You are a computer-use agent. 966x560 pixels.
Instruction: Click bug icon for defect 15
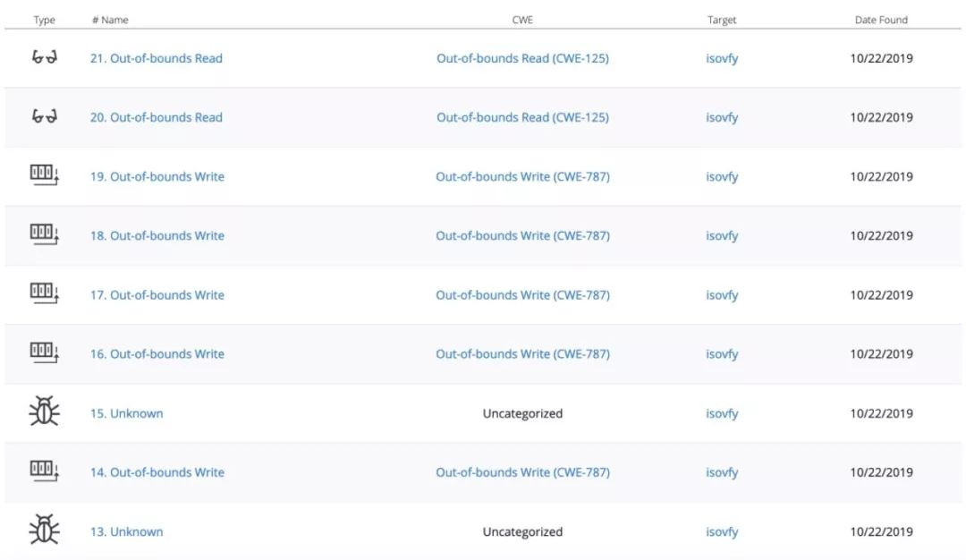pyautogui.click(x=44, y=412)
